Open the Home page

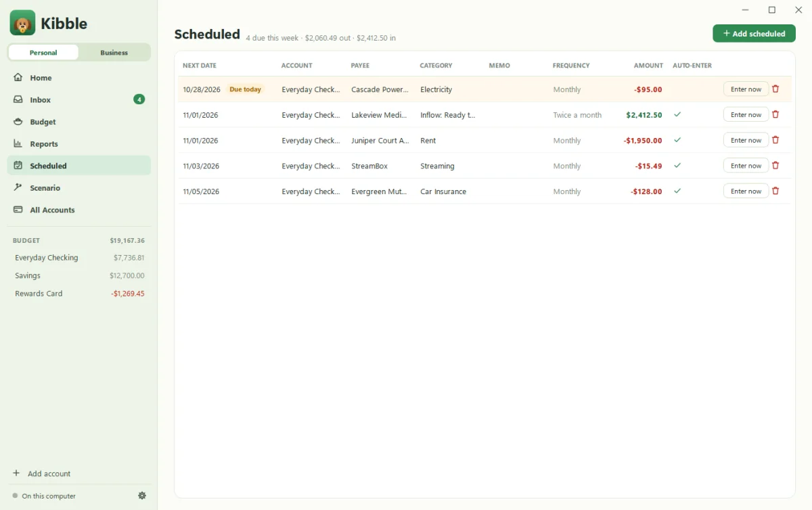pyautogui.click(x=79, y=78)
